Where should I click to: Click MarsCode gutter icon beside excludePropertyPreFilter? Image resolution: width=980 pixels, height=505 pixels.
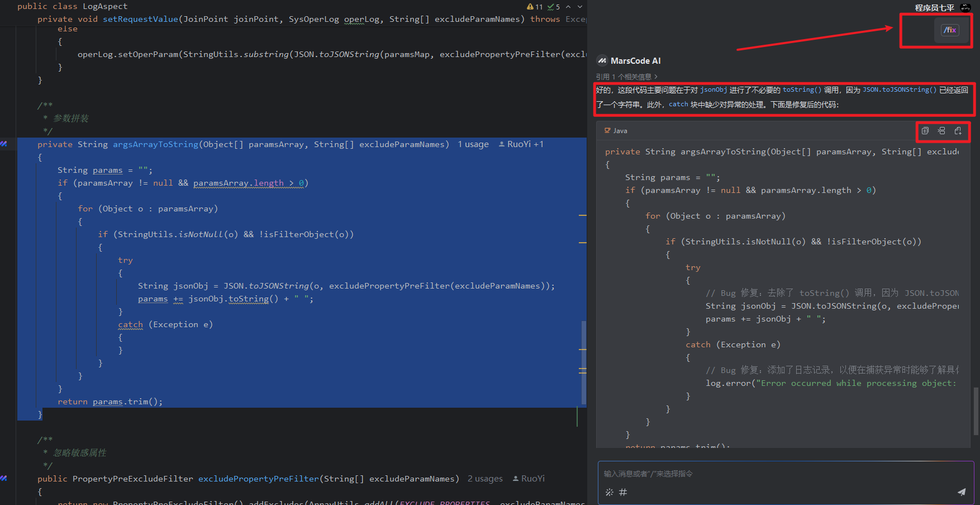tap(4, 479)
